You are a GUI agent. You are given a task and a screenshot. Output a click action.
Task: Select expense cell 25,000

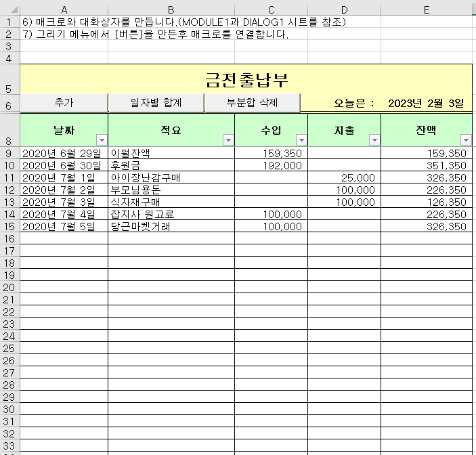[x=344, y=177]
